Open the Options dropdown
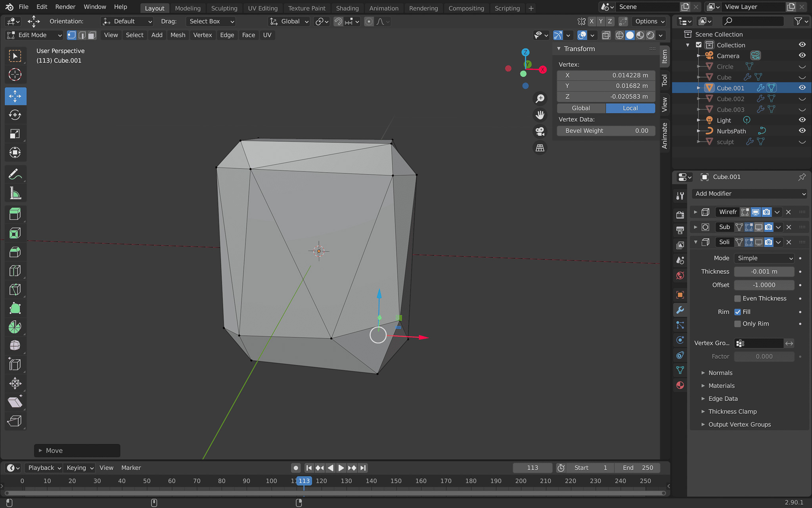 tap(650, 21)
